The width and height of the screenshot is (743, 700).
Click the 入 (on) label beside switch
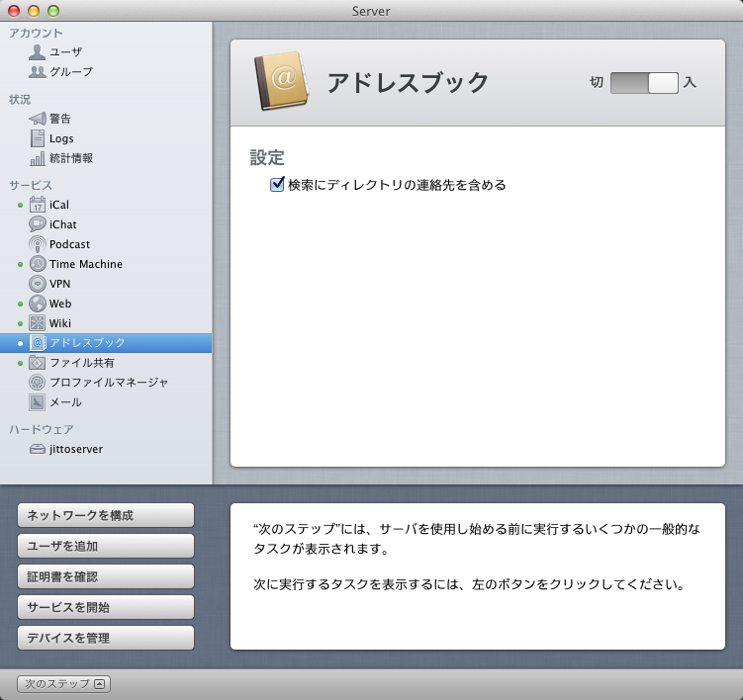coord(690,82)
